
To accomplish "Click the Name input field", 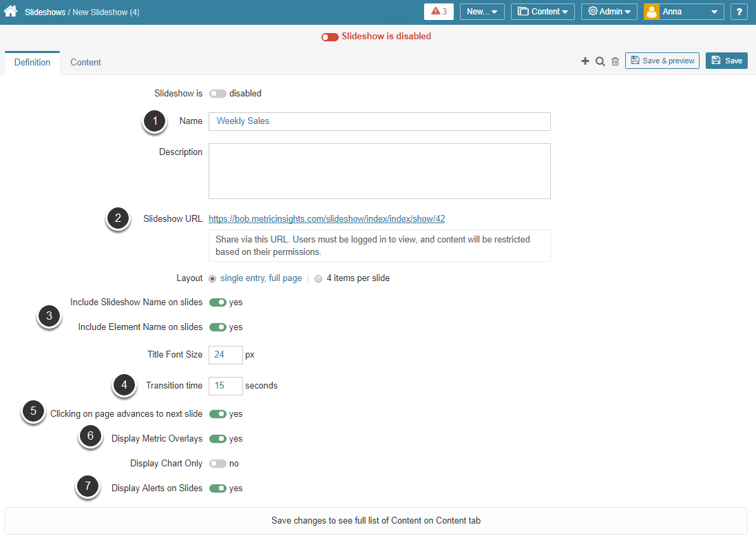I will click(x=379, y=121).
